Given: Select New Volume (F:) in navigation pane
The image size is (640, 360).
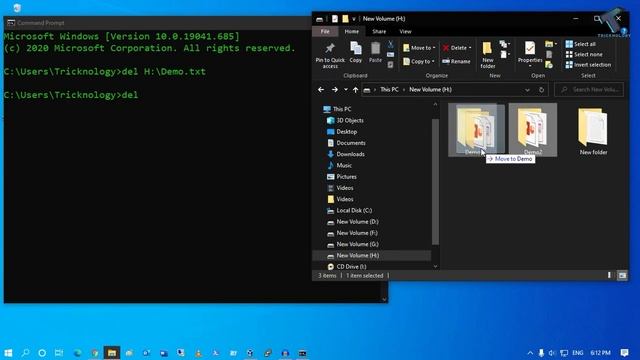Looking at the screenshot, I should click(x=352, y=233).
